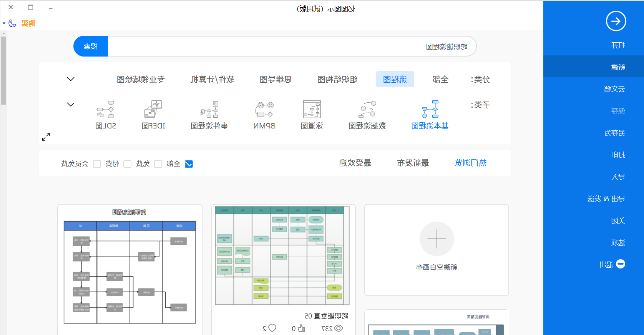Check the 会员免费 filter checkbox
Viewport: 644px width, 335px height.
[x=97, y=164]
